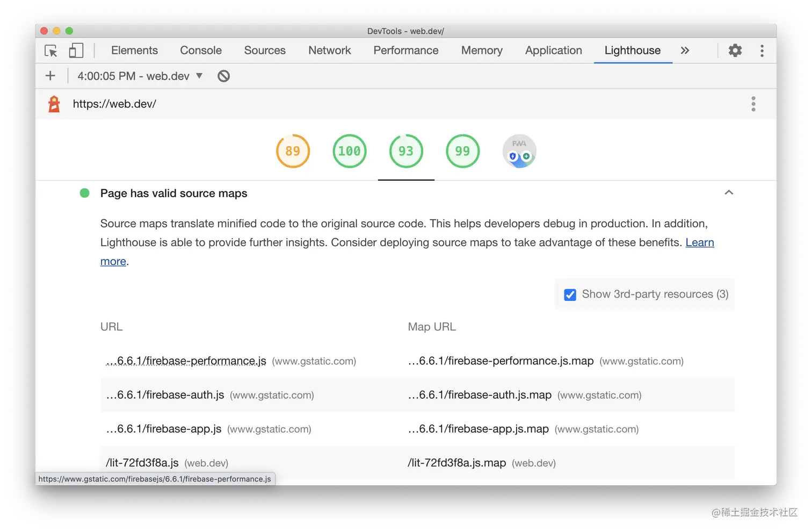This screenshot has height=532, width=812.
Task: Toggle the device toolbar icon
Action: pyautogui.click(x=76, y=51)
